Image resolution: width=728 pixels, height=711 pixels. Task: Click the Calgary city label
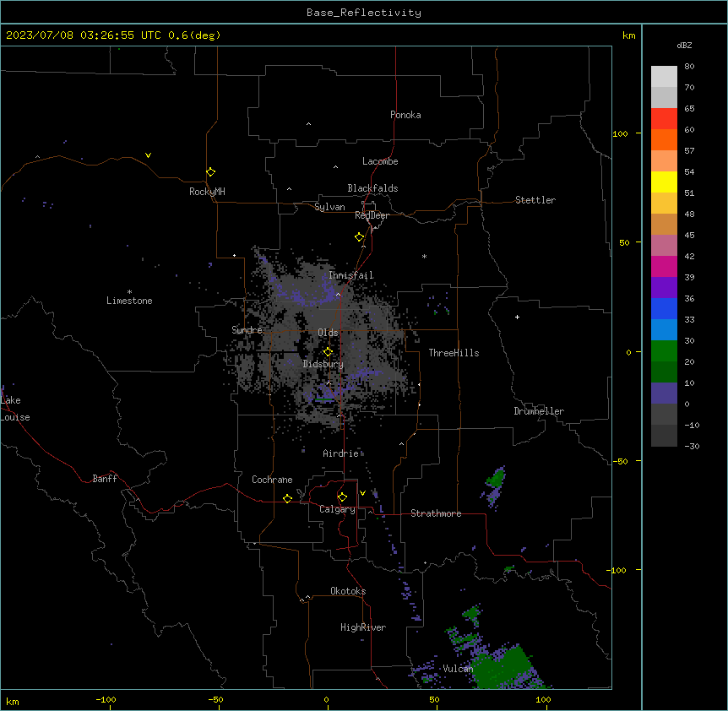(337, 509)
